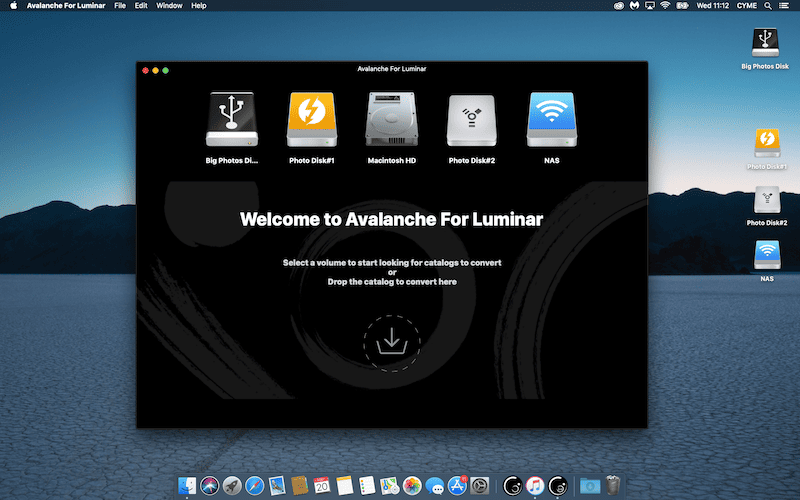Open the Downloads folder in Dock

pos(590,485)
